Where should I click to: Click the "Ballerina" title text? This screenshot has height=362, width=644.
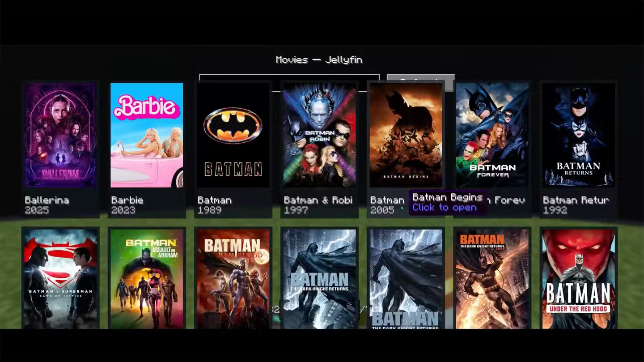coord(47,200)
